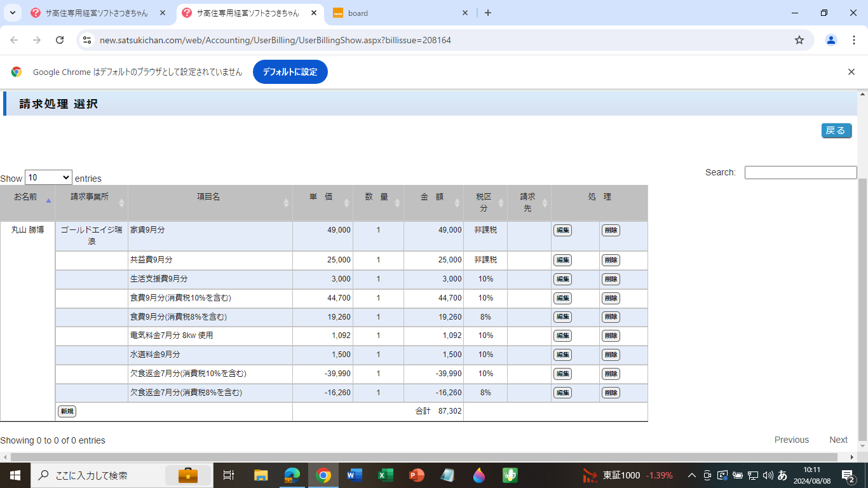This screenshot has height=488, width=868.
Task: Sort table by お名前 column
Action: (x=27, y=203)
